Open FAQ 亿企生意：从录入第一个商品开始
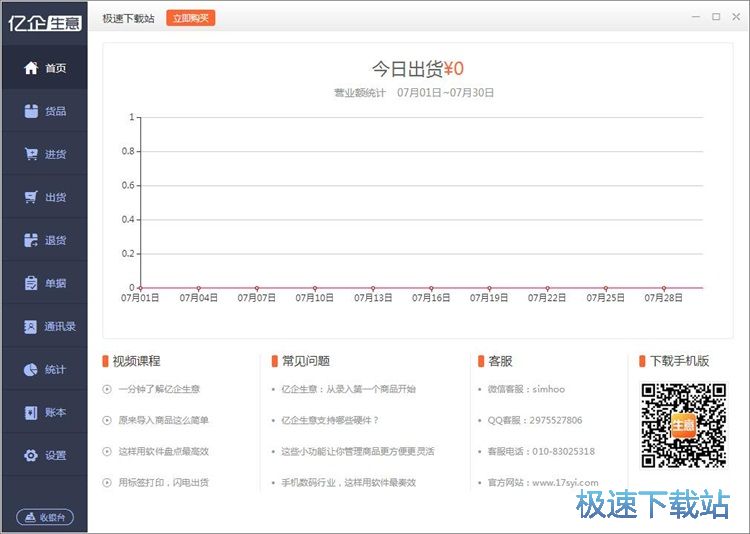The width and height of the screenshot is (750, 534). 348,389
